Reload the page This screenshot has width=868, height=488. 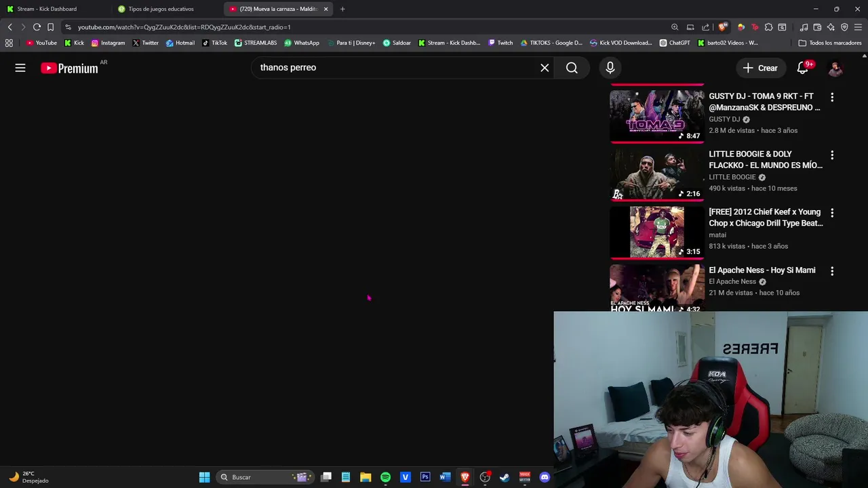37,27
